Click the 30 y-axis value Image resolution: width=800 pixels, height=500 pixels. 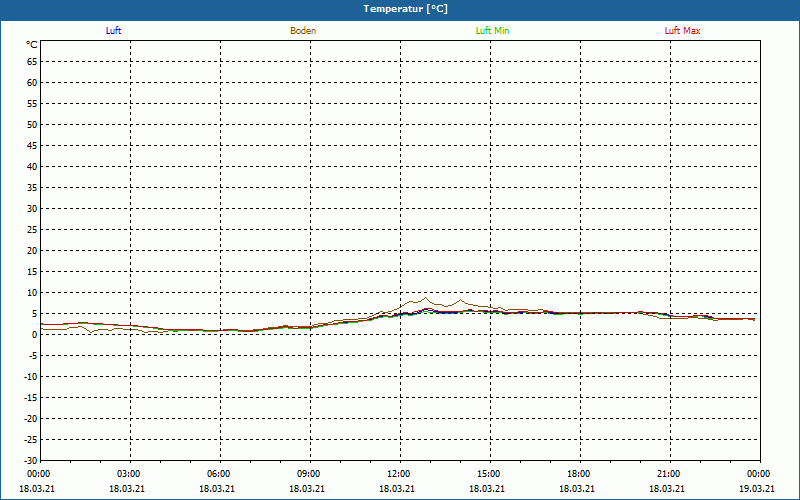(32, 209)
